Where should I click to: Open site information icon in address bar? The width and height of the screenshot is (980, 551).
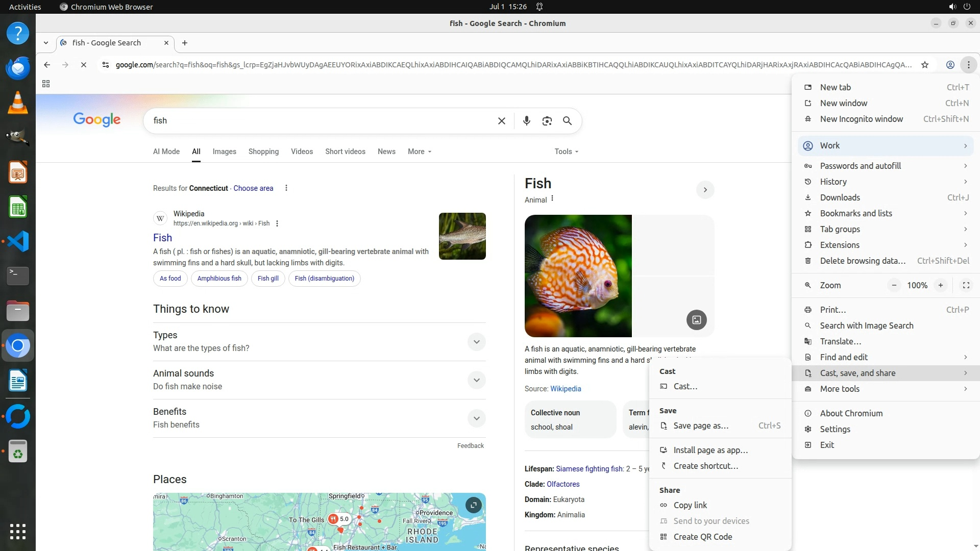point(105,65)
